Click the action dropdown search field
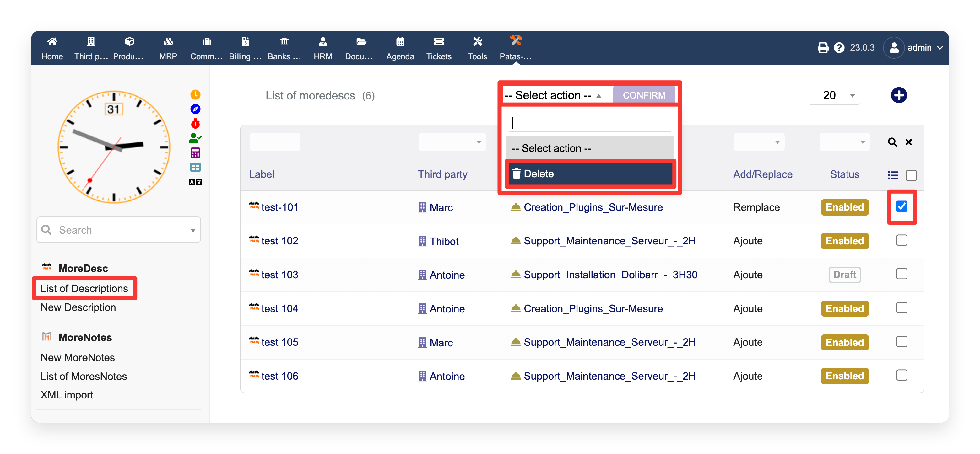Viewport: 980px width, 454px height. 590,122
